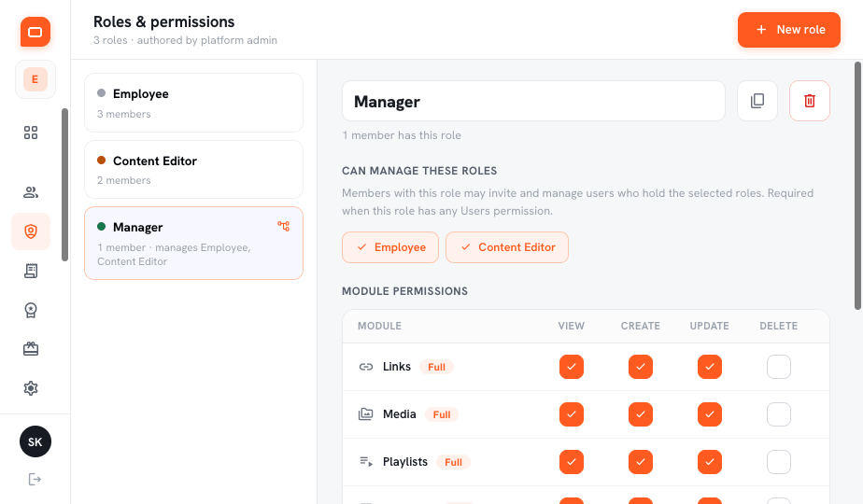Select the Employee role card
The height and width of the screenshot is (504, 863).
point(193,103)
